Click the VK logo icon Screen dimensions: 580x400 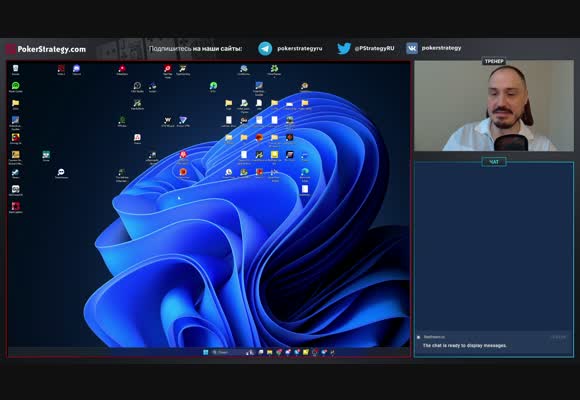[x=412, y=48]
